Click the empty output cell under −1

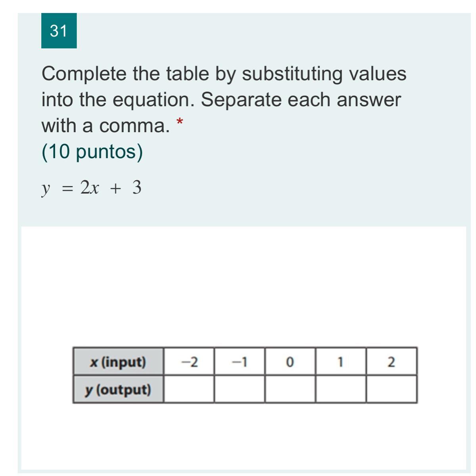[239, 390]
